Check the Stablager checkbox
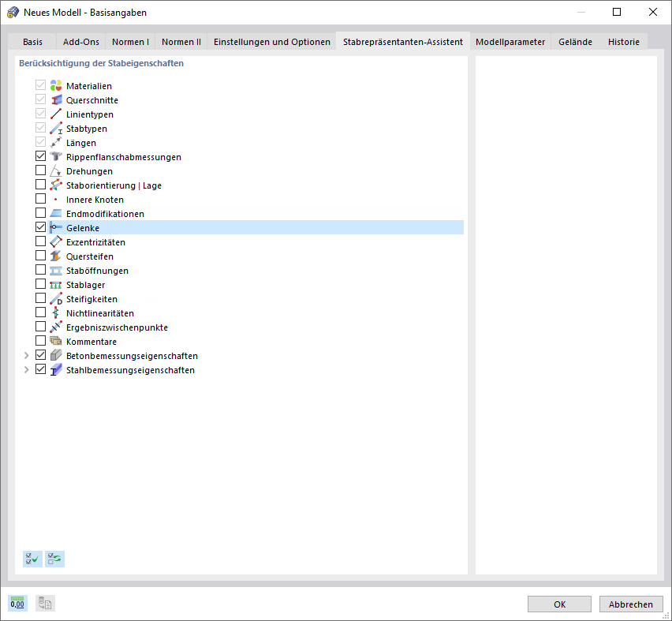 pos(40,283)
